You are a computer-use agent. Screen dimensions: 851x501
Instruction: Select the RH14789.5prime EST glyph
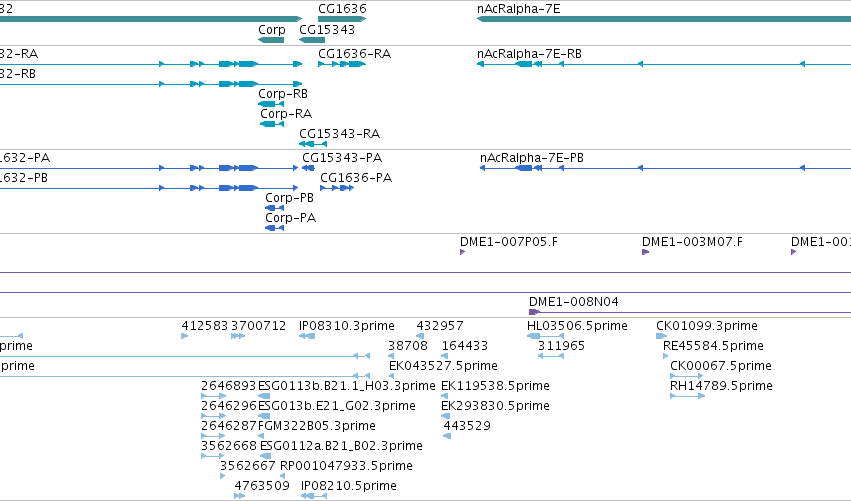pos(688,396)
